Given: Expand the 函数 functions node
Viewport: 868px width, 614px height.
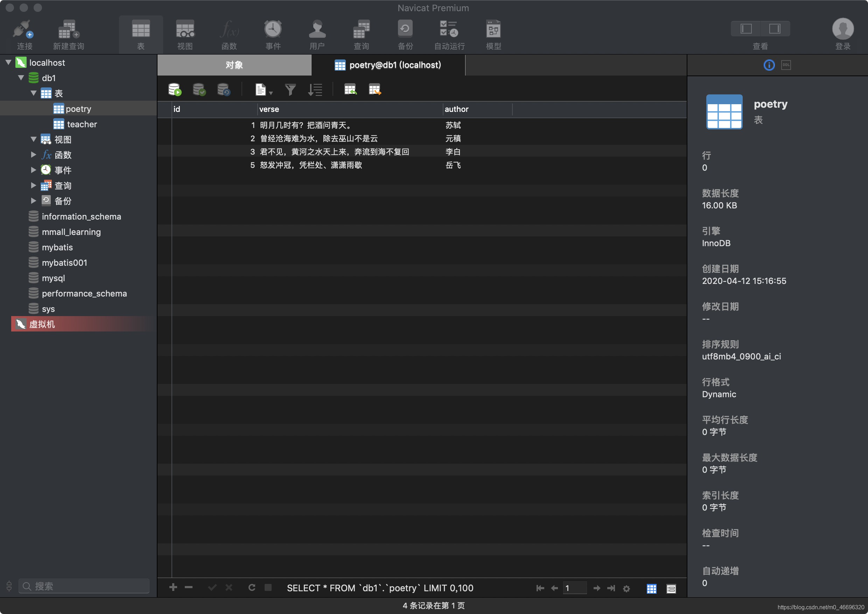Looking at the screenshot, I should (x=33, y=155).
